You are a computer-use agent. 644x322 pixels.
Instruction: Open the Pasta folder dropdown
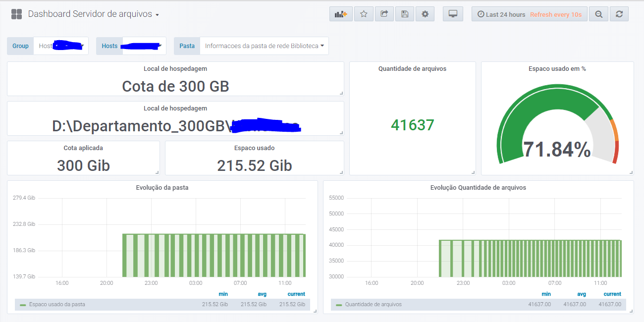point(264,46)
